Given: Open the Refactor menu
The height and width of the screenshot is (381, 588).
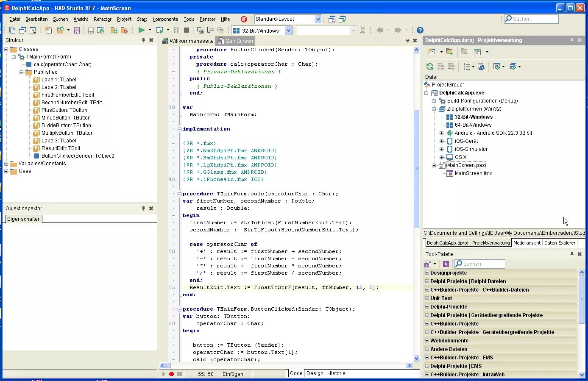Looking at the screenshot, I should coord(102,19).
